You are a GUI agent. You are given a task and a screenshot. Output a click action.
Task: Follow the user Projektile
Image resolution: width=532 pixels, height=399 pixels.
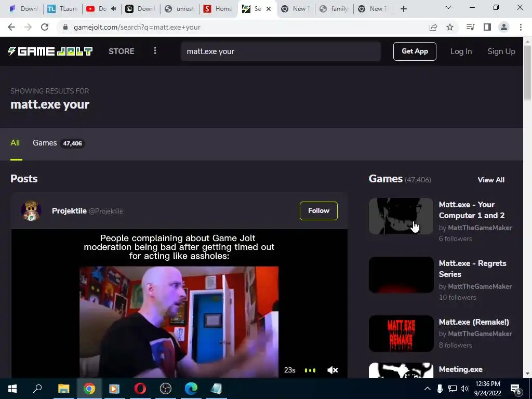pos(318,211)
